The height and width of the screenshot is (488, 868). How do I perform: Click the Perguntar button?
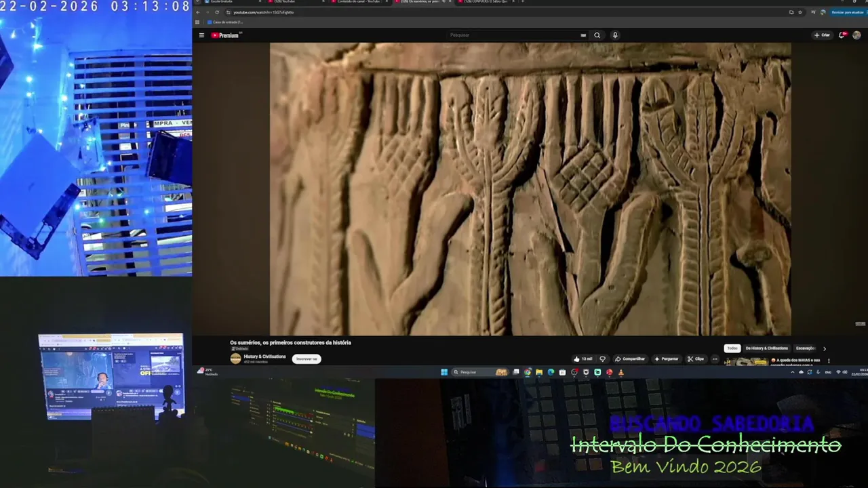(x=666, y=359)
